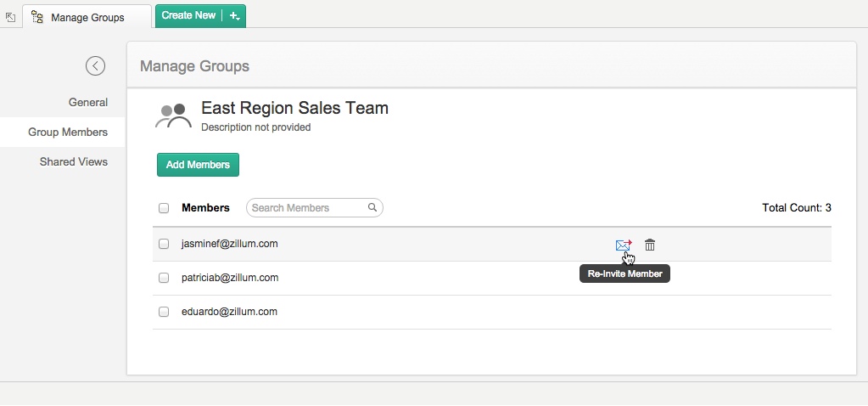
Task: Switch to the Shared Views section
Action: point(73,161)
